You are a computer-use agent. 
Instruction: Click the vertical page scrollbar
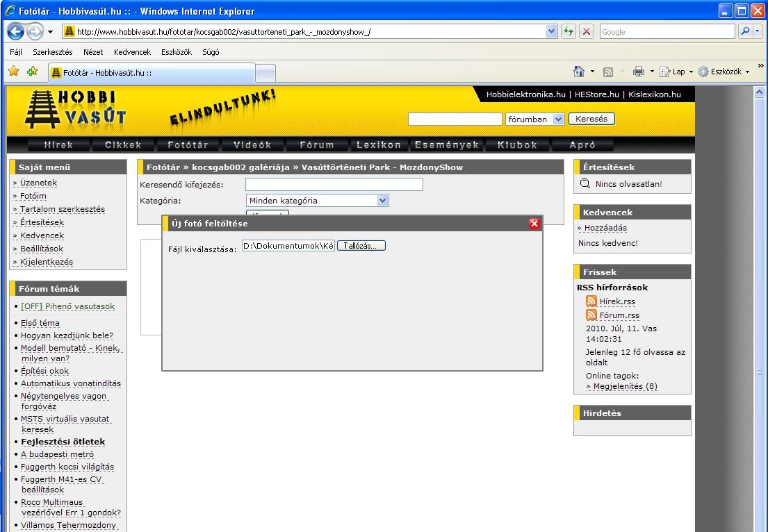point(760,313)
